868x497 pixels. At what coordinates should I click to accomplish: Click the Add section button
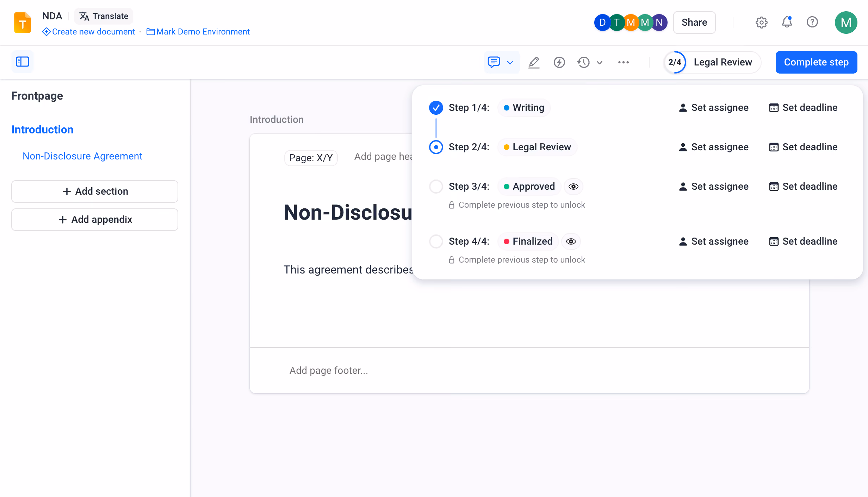95,191
